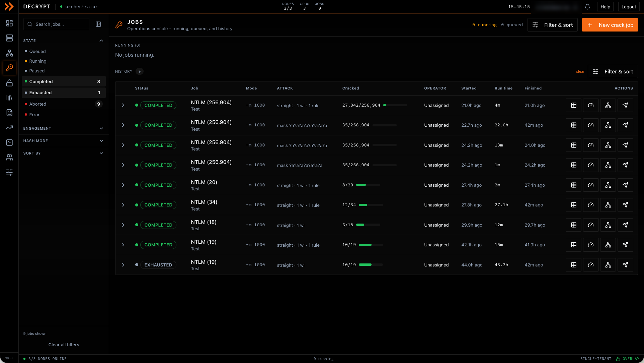Toggle the Aborted state filter

(64, 104)
